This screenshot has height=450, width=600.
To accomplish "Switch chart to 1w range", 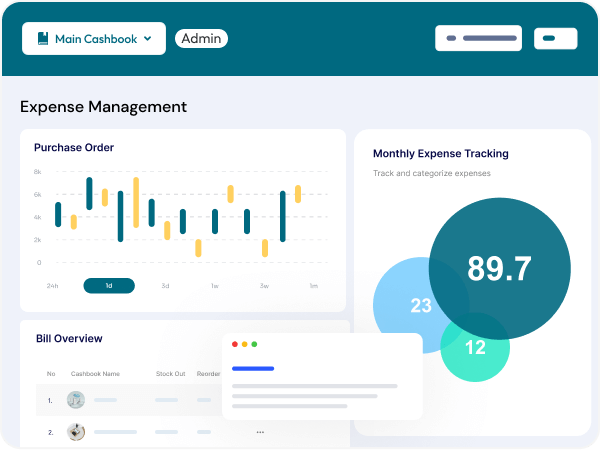I will [214, 286].
